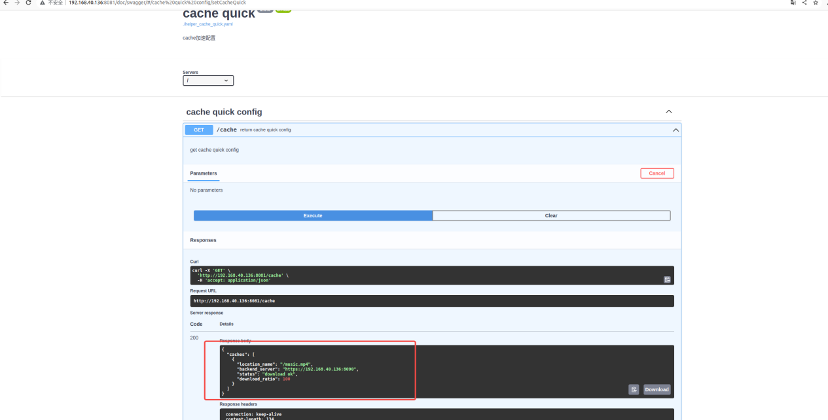828x420 pixels.
Task: Open the ./helper_cache_quick.yaml link
Action: point(208,24)
